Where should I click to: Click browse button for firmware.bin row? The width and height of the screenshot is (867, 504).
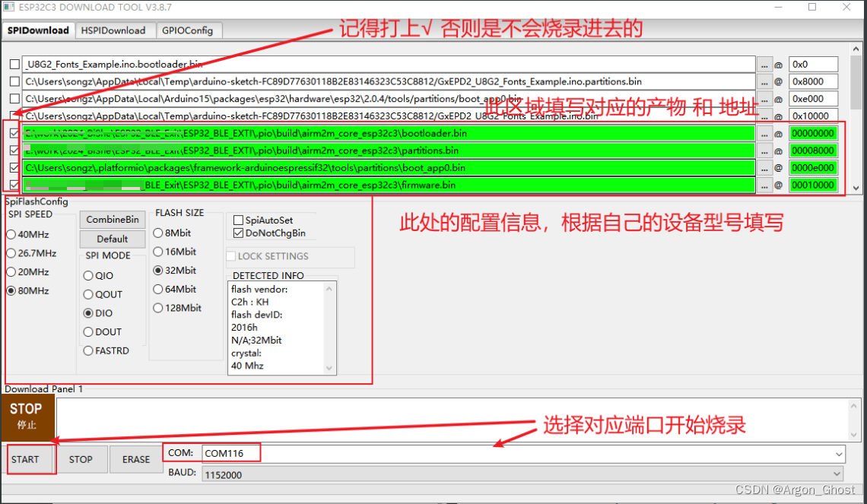(764, 185)
